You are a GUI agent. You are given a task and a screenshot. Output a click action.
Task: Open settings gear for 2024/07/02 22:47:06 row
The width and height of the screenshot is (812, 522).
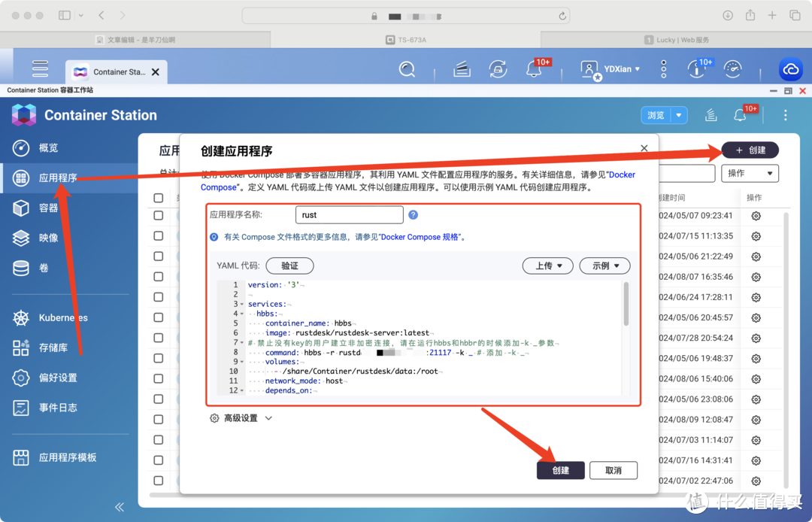(756, 481)
